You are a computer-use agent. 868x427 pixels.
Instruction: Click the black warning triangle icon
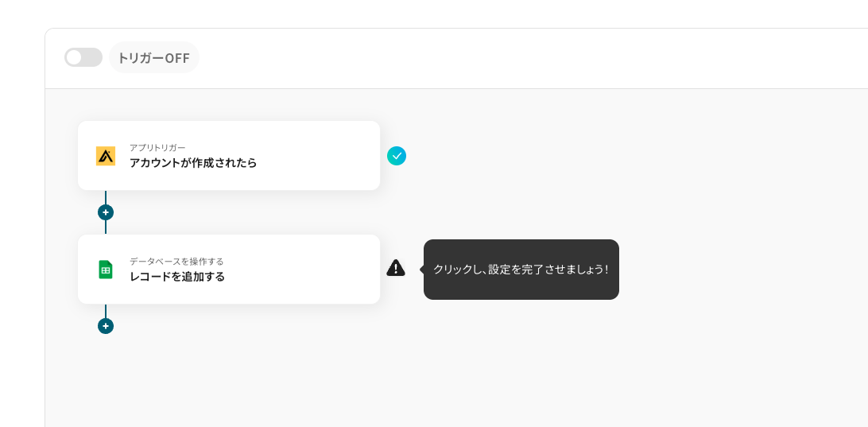click(x=396, y=268)
